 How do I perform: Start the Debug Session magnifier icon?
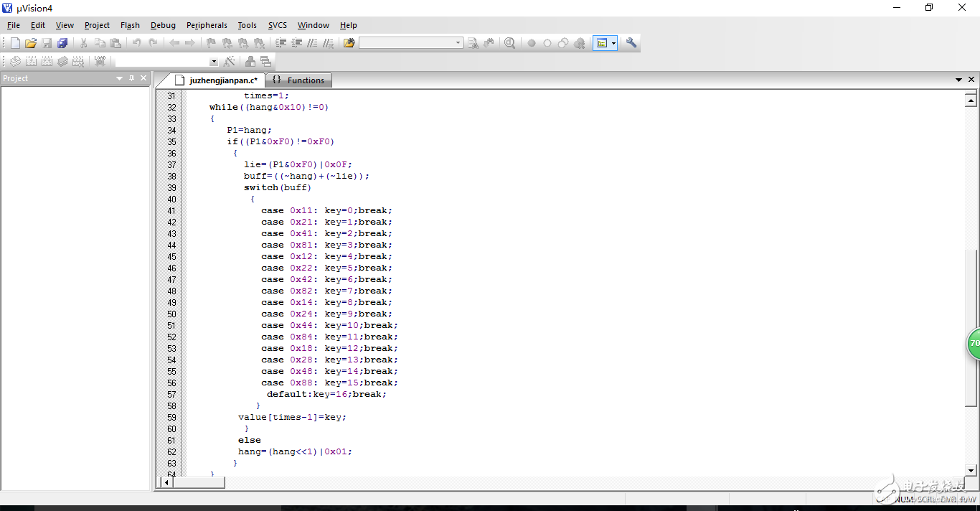509,43
